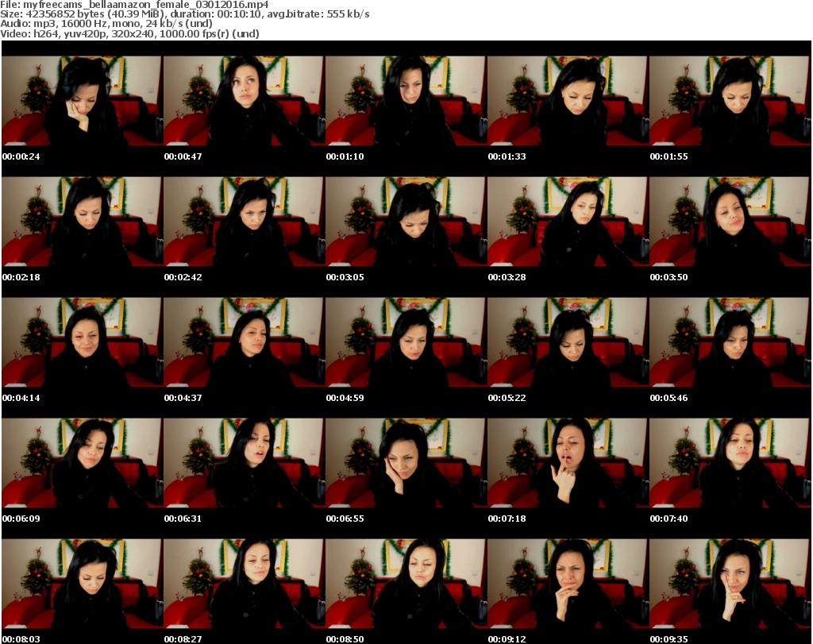Viewport: 813px width, 644px height.
Task: Click the timestamp label 00:06:55
Action: click(x=345, y=519)
